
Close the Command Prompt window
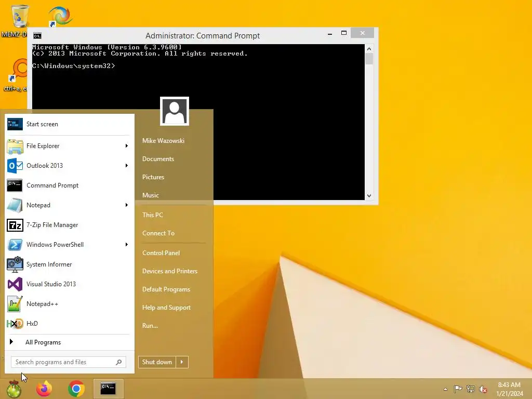click(x=362, y=33)
